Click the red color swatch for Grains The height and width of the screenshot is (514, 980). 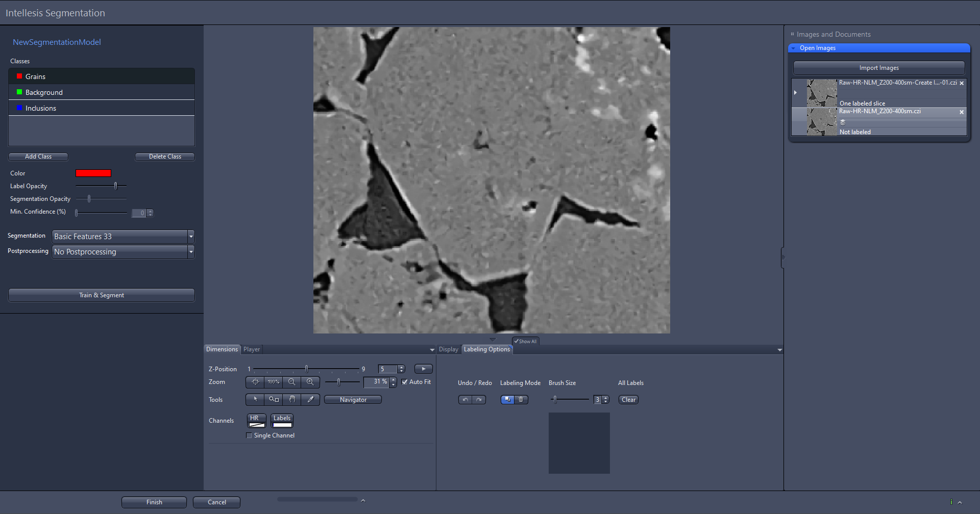tap(93, 173)
